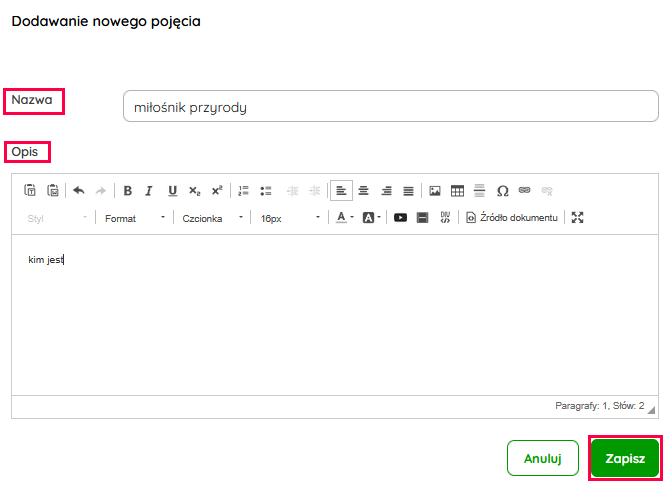The width and height of the screenshot is (670, 488).
Task: Open the text color picker
Action: click(x=344, y=217)
